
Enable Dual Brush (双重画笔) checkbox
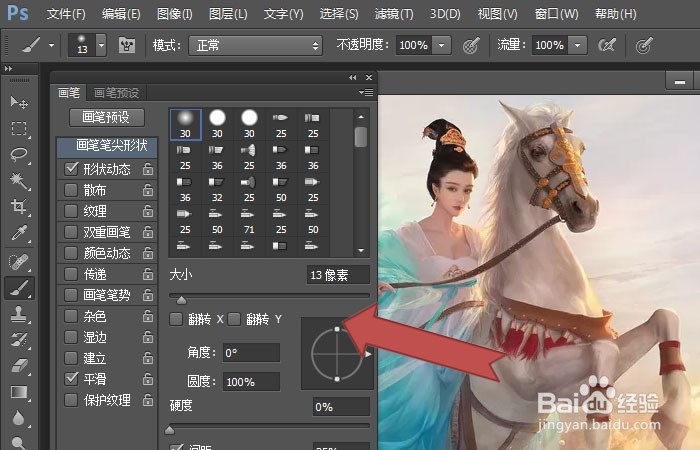coord(71,232)
